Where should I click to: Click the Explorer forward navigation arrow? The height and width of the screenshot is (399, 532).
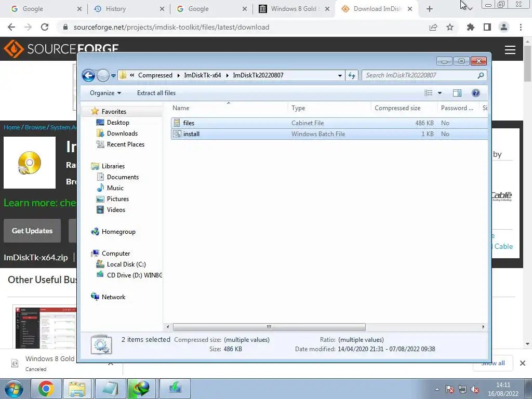pyautogui.click(x=103, y=75)
